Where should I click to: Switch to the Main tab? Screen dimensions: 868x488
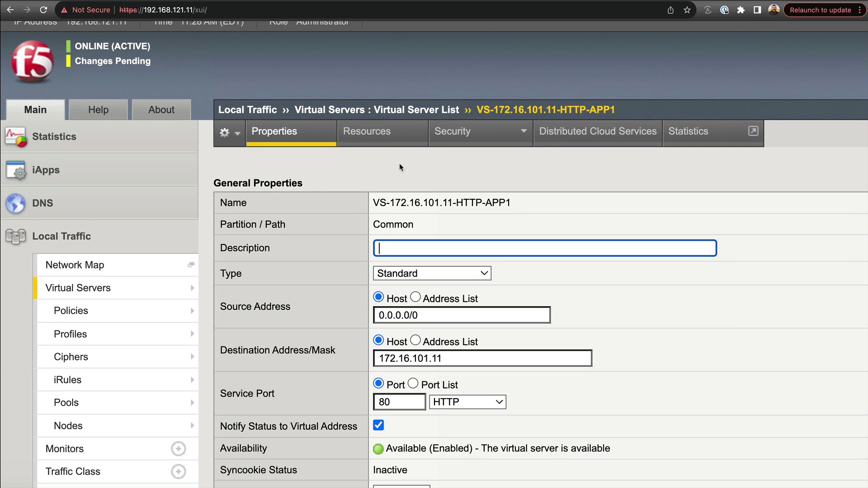[x=35, y=110]
